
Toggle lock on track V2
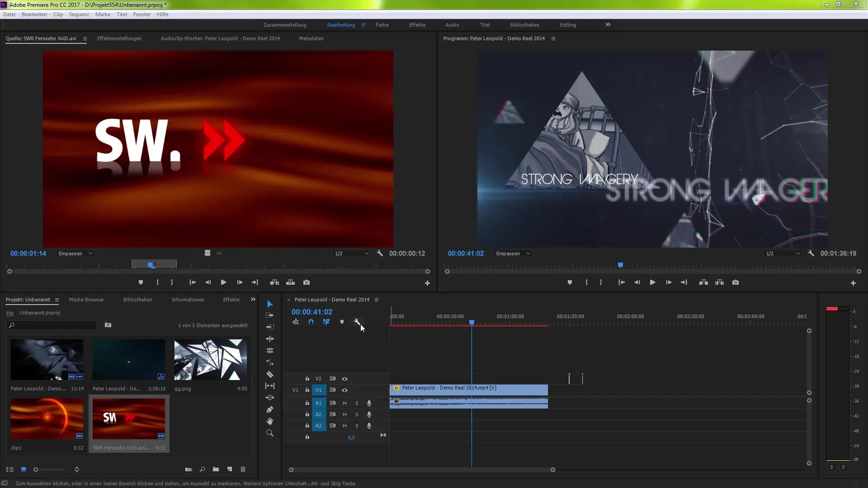point(307,379)
